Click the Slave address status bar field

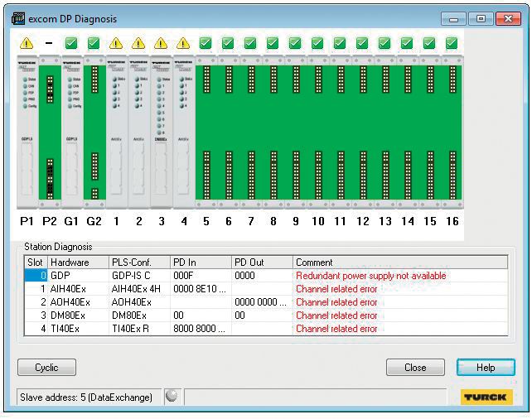pyautogui.click(x=89, y=397)
